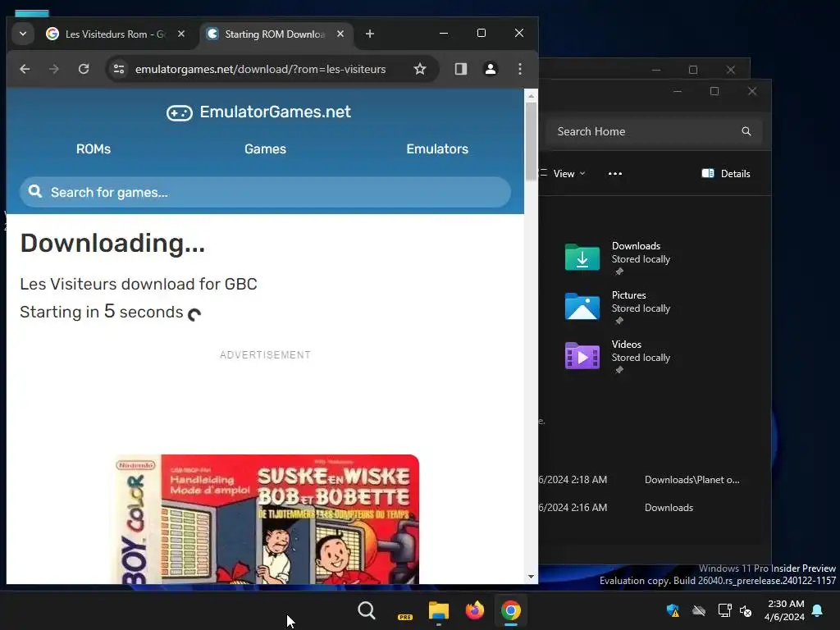The height and width of the screenshot is (630, 840).
Task: Go back in Chrome
Action: (x=25, y=69)
